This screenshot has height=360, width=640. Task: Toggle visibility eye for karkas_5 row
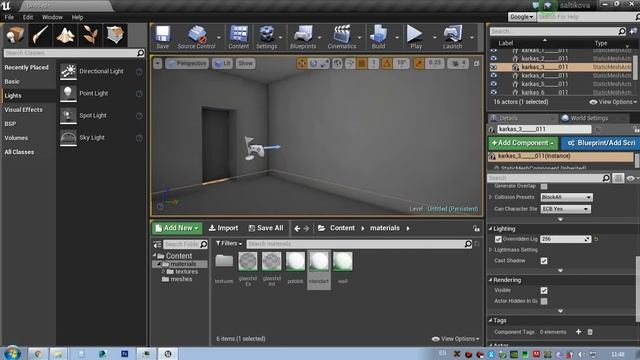[x=493, y=84]
